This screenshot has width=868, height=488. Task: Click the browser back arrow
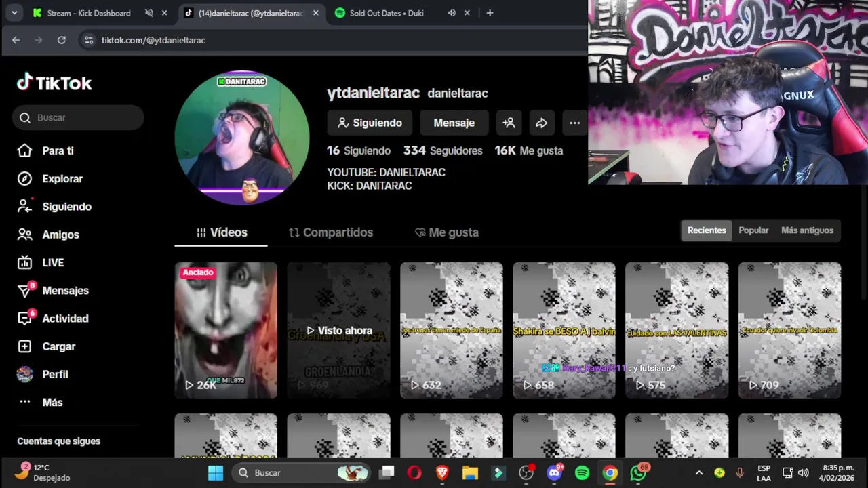click(16, 40)
